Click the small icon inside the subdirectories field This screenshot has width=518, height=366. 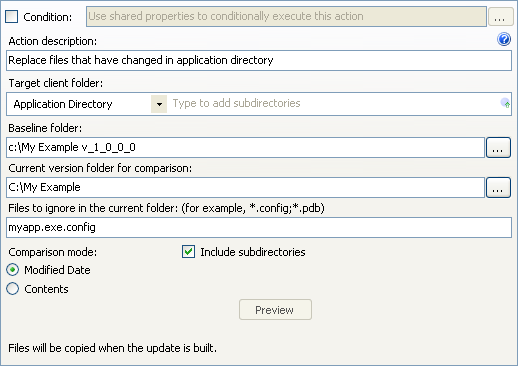tap(505, 103)
